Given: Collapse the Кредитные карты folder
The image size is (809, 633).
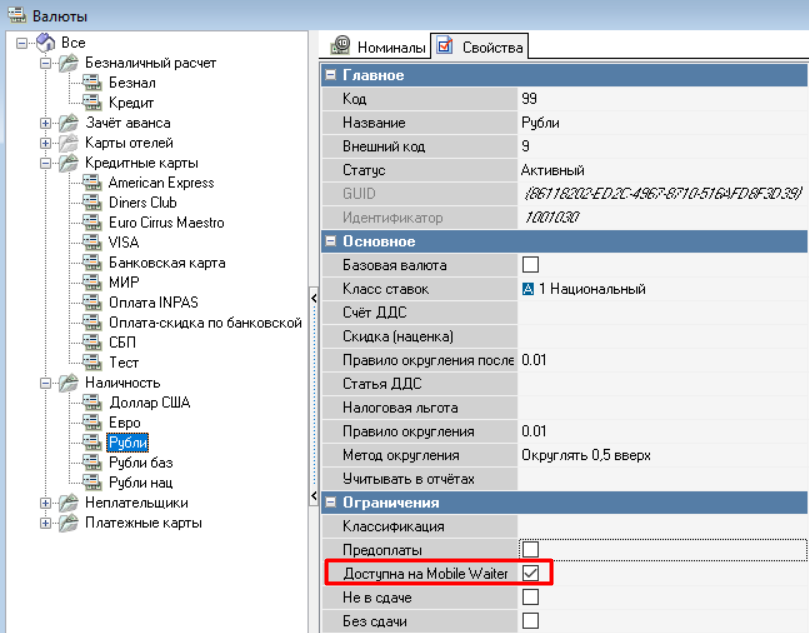Looking at the screenshot, I should pyautogui.click(x=45, y=163).
